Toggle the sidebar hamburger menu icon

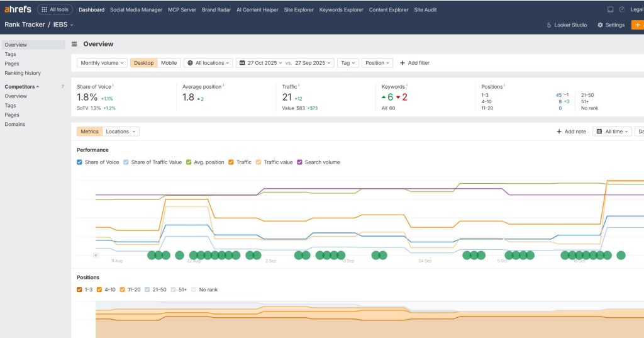(x=74, y=44)
